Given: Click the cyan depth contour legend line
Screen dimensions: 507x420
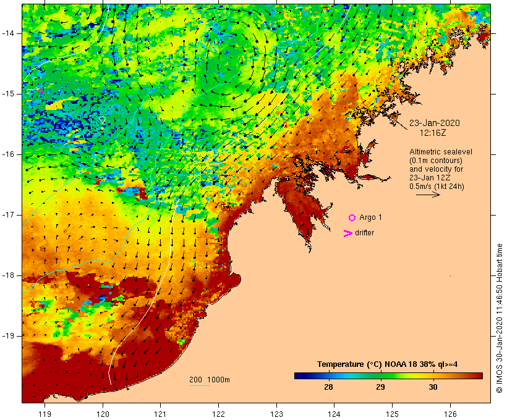Looking at the screenshot, I should [x=200, y=385].
